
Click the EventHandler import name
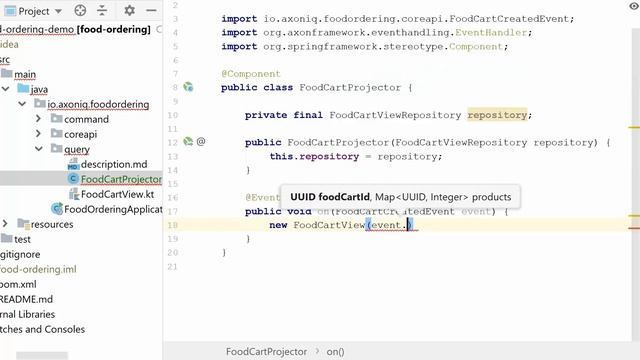[491, 33]
